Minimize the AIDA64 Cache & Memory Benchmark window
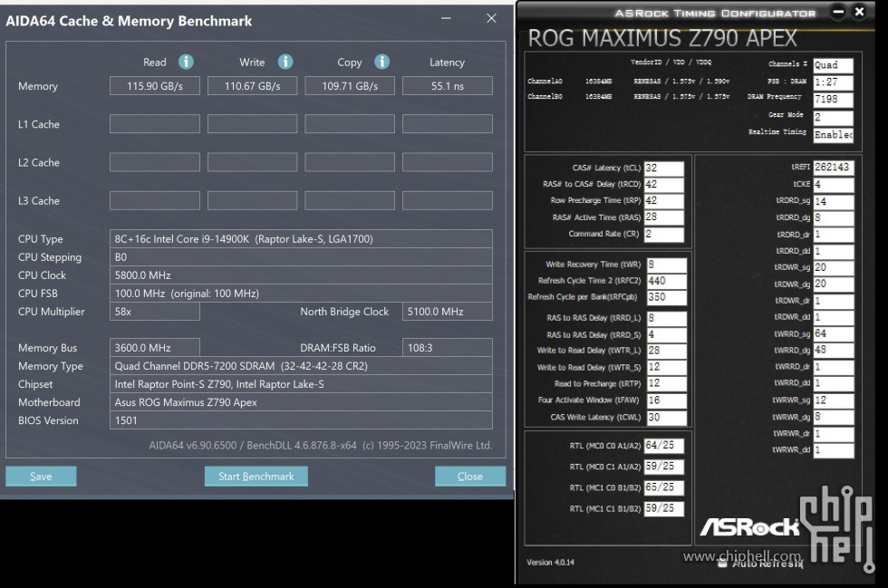888x588 pixels. 446,19
